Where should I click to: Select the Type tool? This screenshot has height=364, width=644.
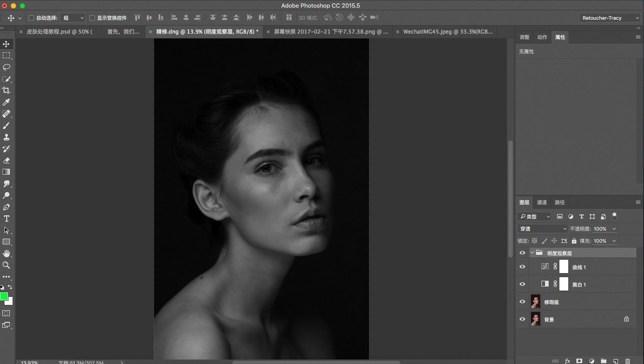click(6, 218)
